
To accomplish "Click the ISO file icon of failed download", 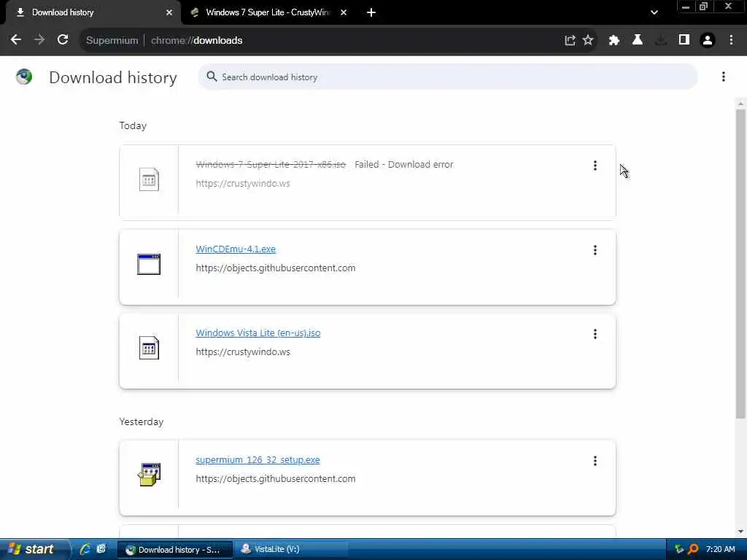I will coord(149,179).
